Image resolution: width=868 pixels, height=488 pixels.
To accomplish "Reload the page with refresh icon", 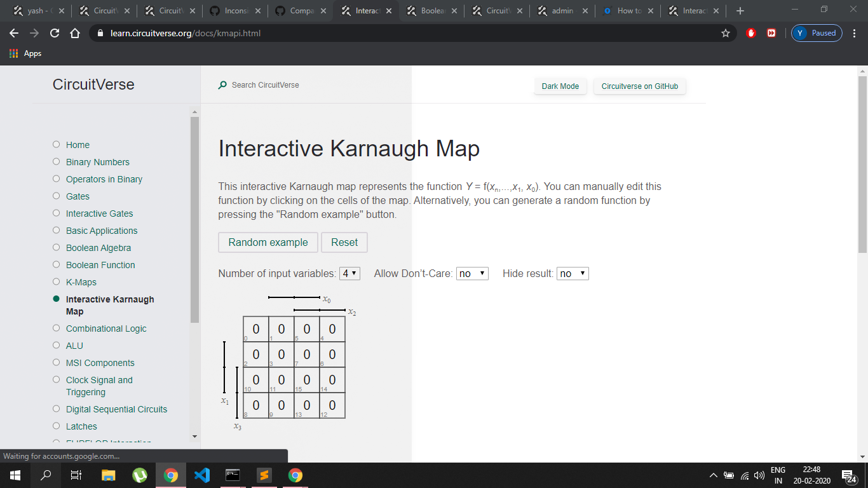I will [x=55, y=33].
